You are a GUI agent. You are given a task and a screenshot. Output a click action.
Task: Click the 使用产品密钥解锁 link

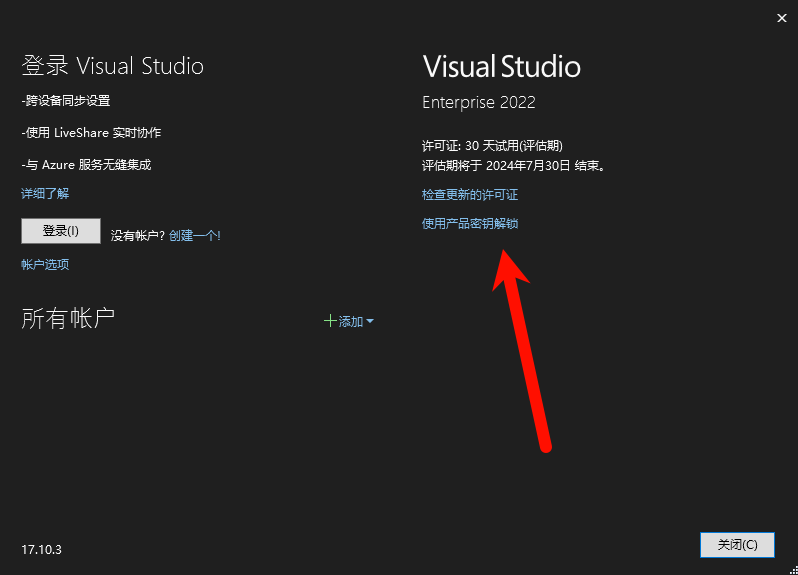pyautogui.click(x=470, y=223)
